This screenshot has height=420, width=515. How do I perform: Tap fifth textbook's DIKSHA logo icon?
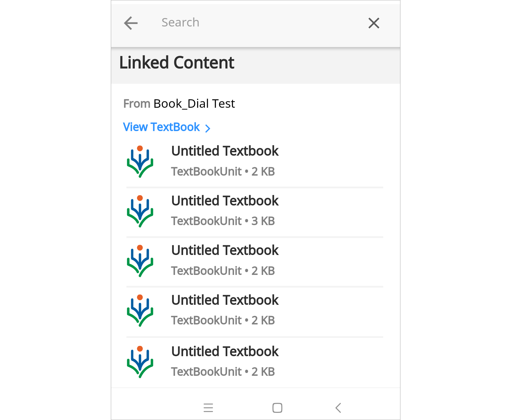pyautogui.click(x=140, y=362)
